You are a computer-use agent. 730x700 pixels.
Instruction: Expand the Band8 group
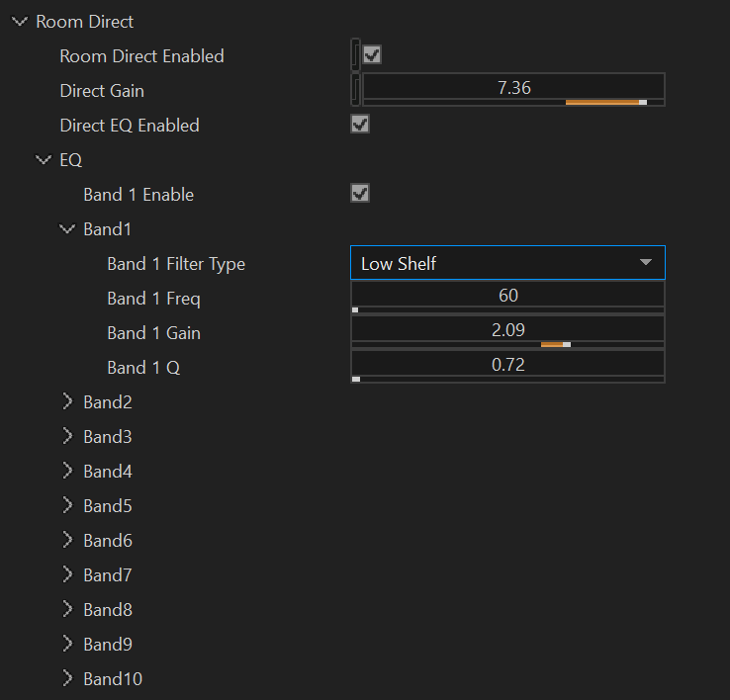(x=67, y=609)
